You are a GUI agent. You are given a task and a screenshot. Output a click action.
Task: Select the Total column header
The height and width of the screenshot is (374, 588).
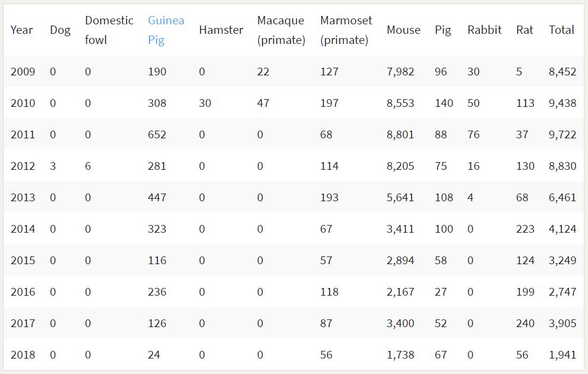(x=561, y=30)
